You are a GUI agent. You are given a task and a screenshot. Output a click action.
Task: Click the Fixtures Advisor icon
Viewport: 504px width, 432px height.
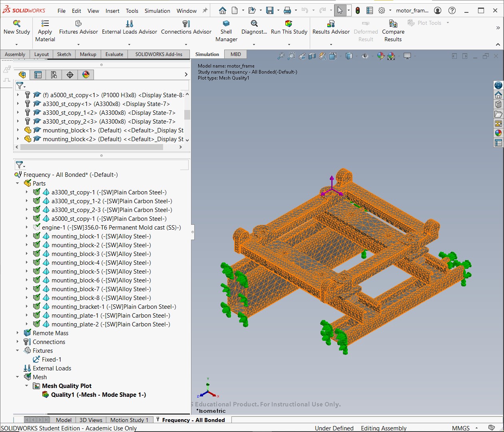[x=78, y=24]
